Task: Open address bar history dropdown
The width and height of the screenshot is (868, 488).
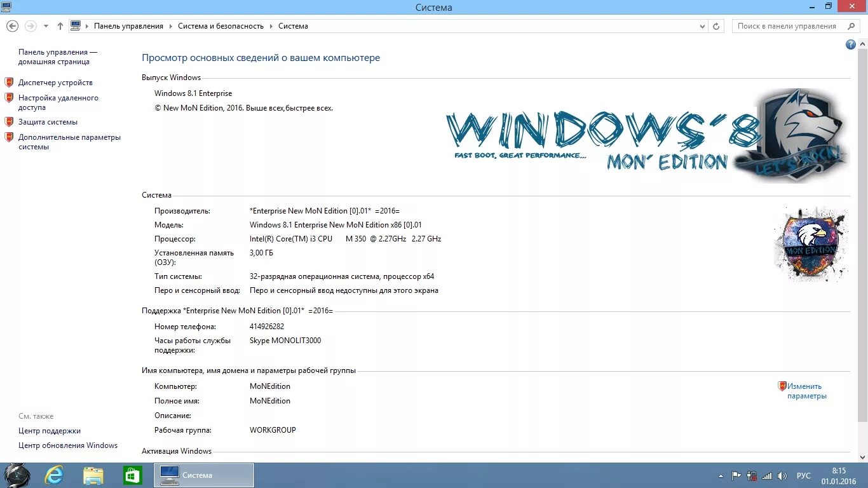Action: (x=702, y=26)
